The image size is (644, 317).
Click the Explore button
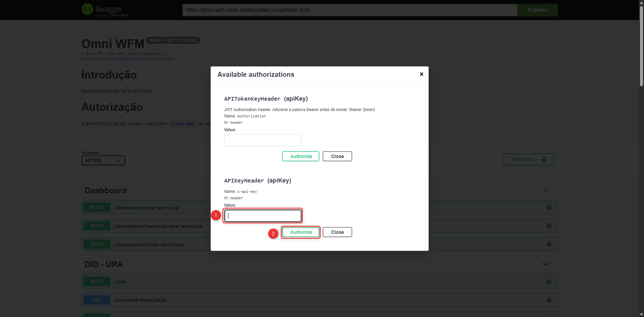pos(537,10)
